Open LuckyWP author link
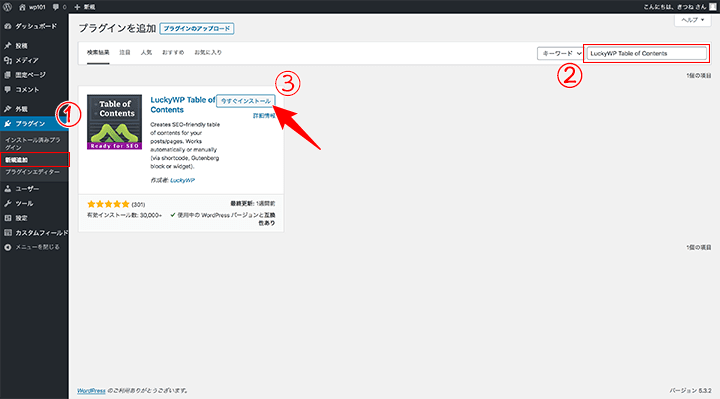 (x=182, y=180)
